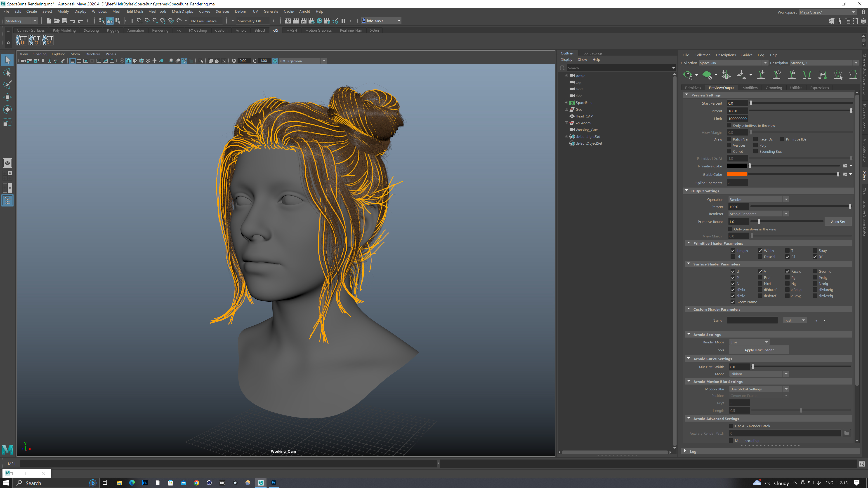This screenshot has height=488, width=868.
Task: Click the XGen preview eye icon
Action: [687, 75]
